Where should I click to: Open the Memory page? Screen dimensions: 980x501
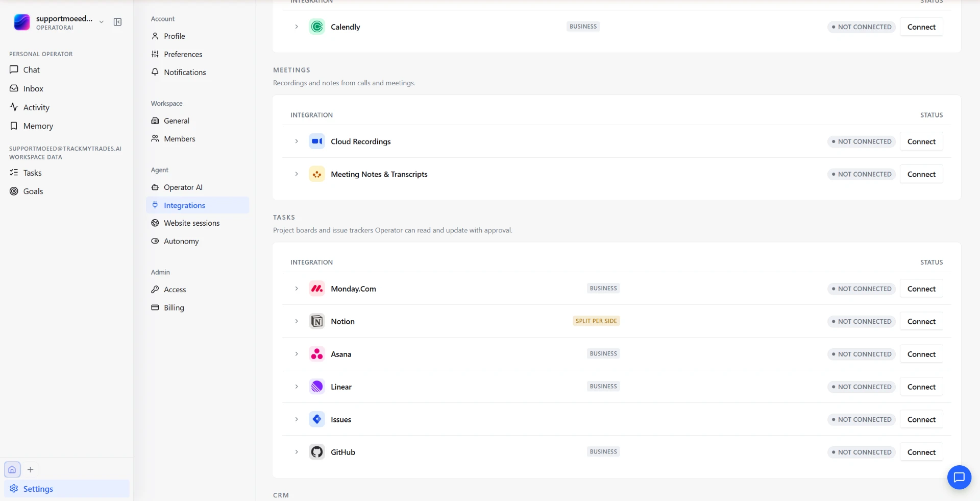(x=66, y=126)
